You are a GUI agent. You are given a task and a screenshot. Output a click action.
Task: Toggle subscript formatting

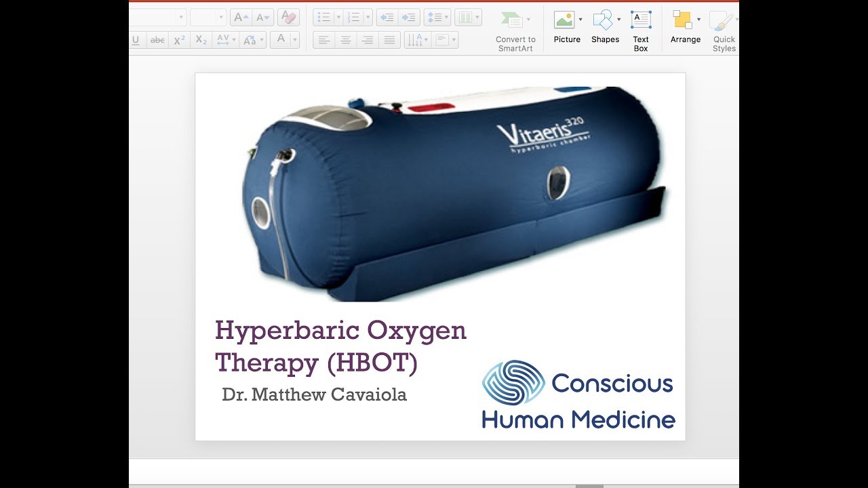(x=201, y=40)
